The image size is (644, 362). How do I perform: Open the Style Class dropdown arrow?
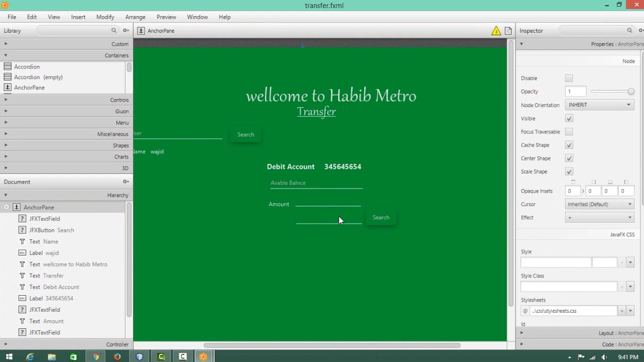coord(630,287)
